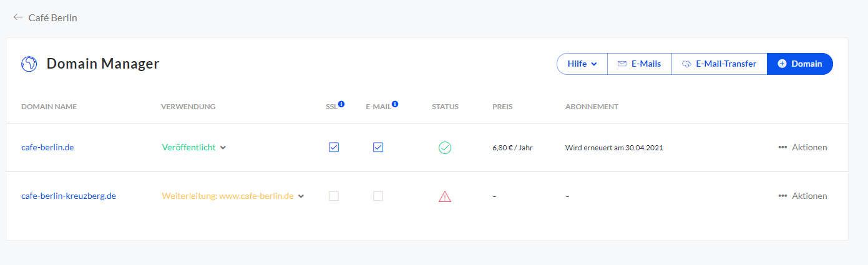This screenshot has width=868, height=265.
Task: Open the Hilfe dropdown menu
Action: click(582, 64)
